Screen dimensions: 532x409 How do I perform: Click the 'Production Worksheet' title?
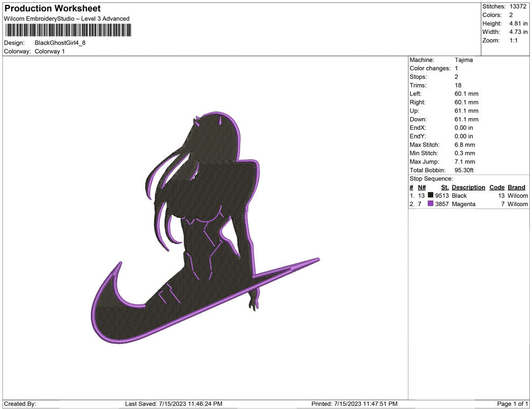pos(53,8)
